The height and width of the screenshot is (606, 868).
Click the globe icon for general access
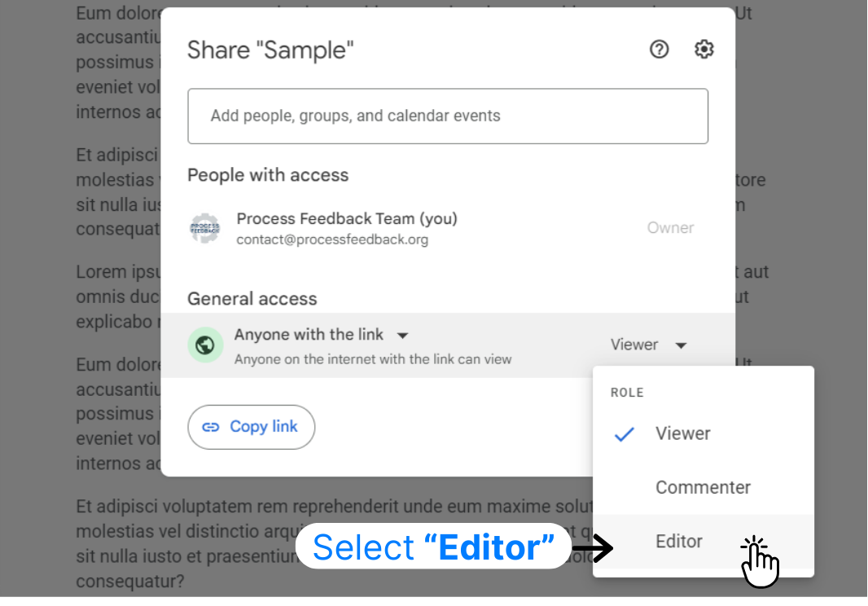(x=205, y=345)
